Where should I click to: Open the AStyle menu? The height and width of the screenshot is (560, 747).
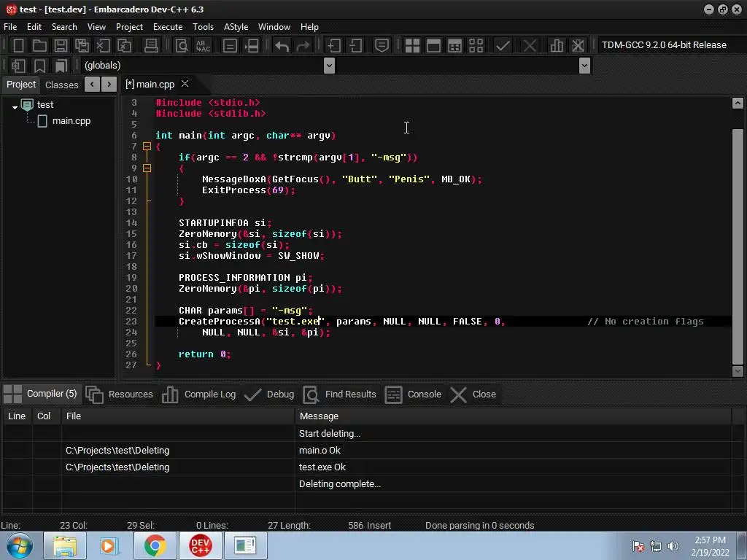tap(236, 27)
